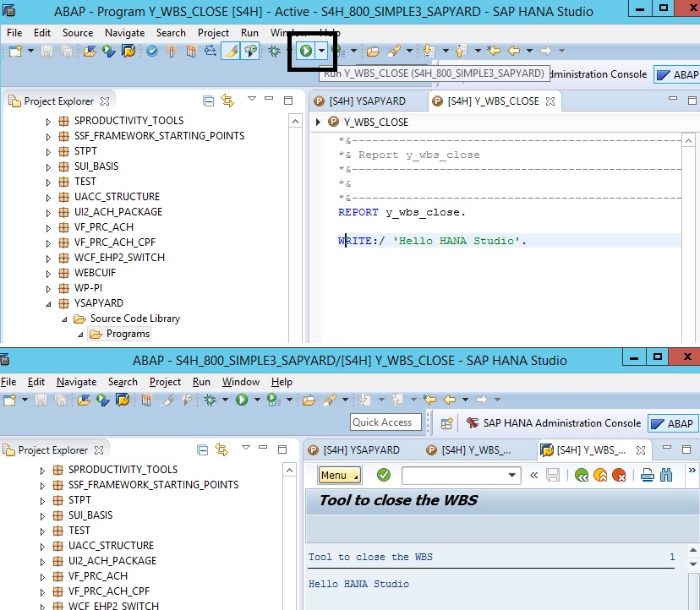
Task: Show more SAP GUI toolbar items chevron
Action: pos(692,470)
